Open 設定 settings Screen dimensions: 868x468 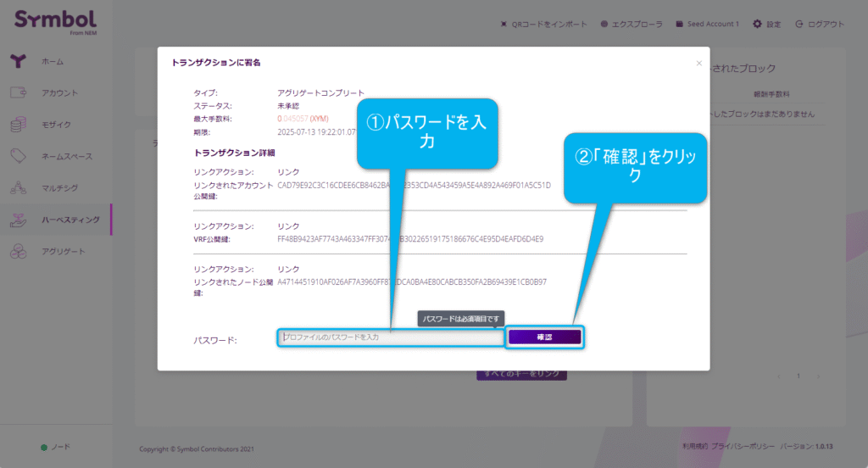[773, 25]
